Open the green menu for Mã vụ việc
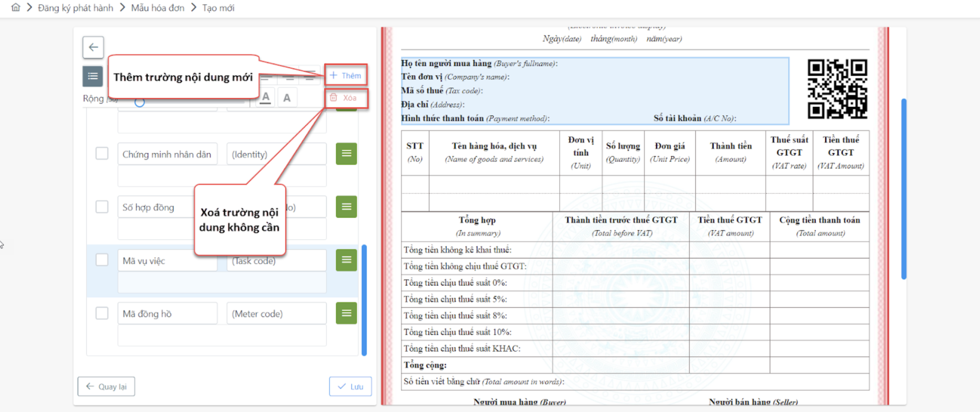Image resolution: width=980 pixels, height=412 pixels. (346, 260)
